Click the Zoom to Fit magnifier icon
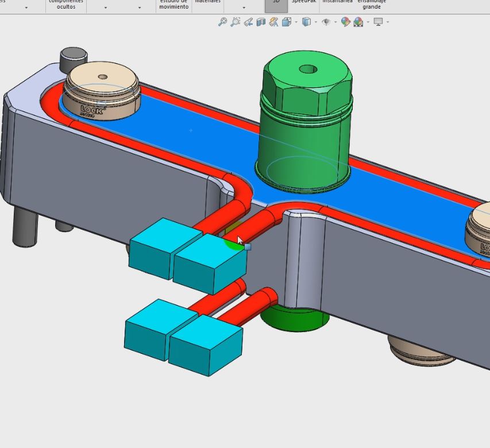The image size is (490, 448). point(222,22)
